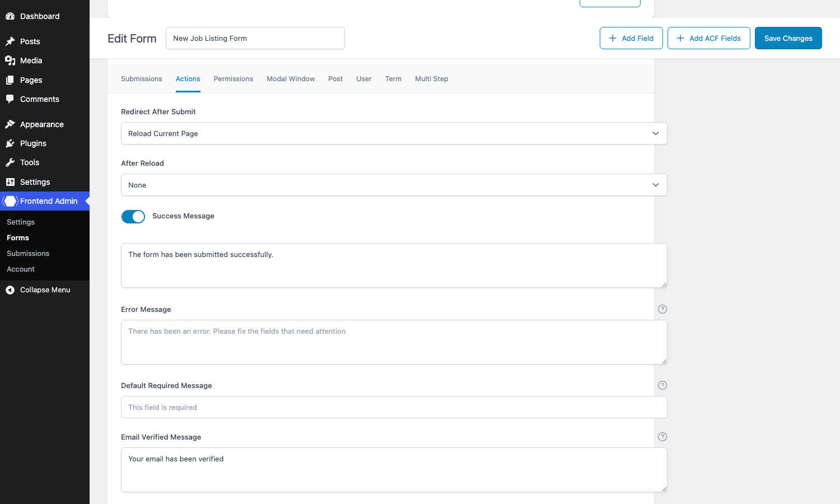Open the After Reload dropdown
Viewport: 840px width, 504px height.
pos(394,185)
